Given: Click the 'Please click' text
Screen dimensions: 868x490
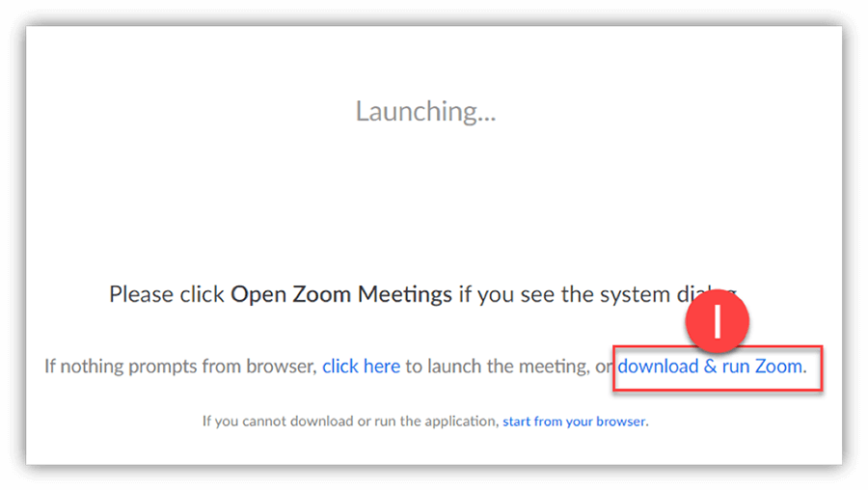Looking at the screenshot, I should [167, 294].
